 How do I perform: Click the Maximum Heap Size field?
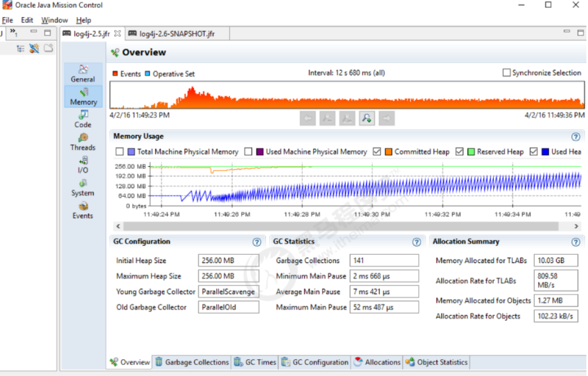click(x=228, y=276)
